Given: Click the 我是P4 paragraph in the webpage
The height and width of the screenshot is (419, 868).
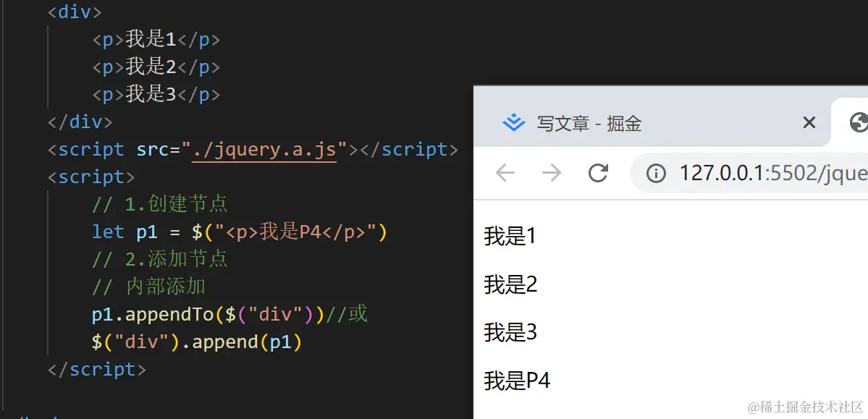Looking at the screenshot, I should click(x=516, y=380).
